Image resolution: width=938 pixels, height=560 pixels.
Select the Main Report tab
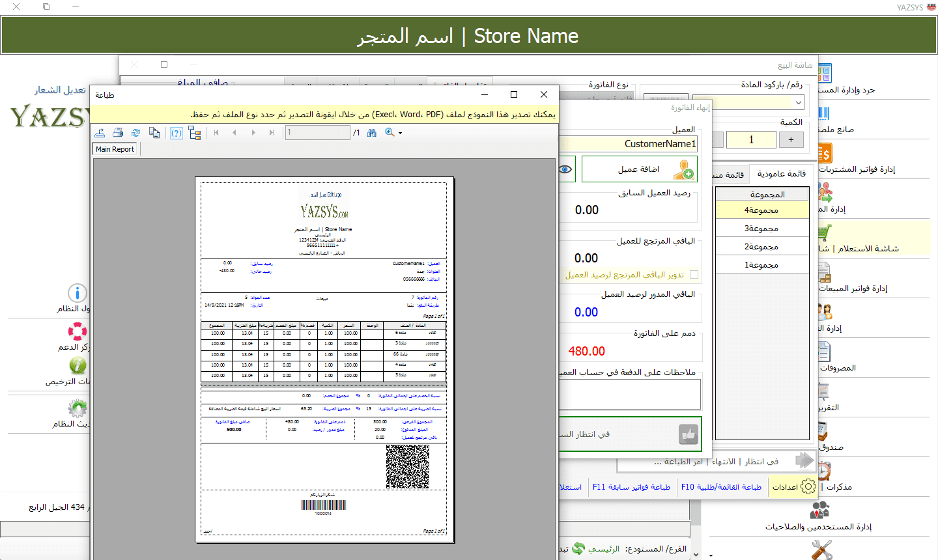(x=115, y=149)
